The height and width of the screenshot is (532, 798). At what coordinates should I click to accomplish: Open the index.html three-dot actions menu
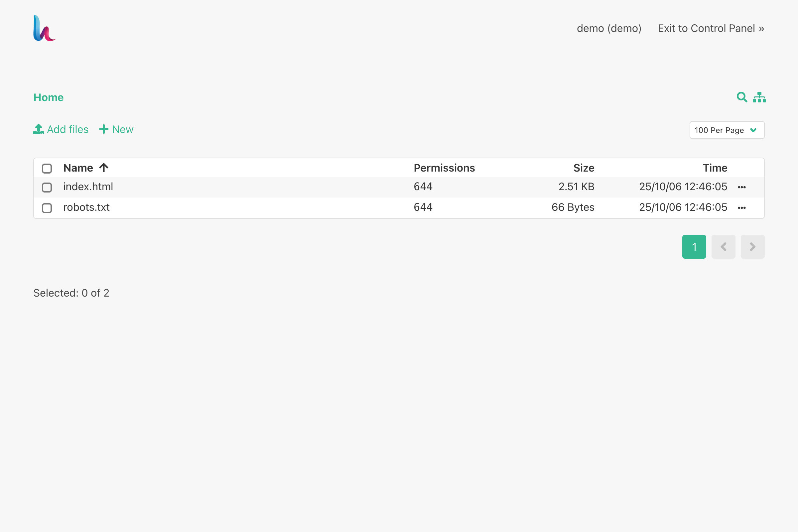click(x=742, y=187)
